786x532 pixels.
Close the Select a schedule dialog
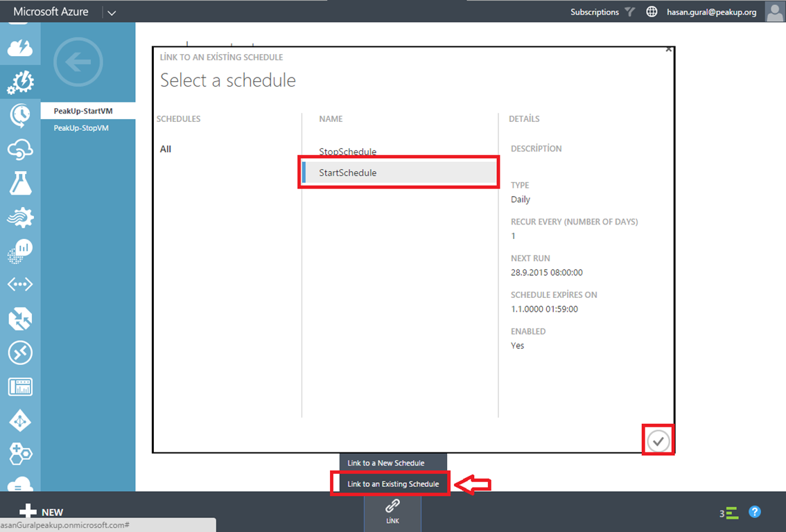[668, 49]
